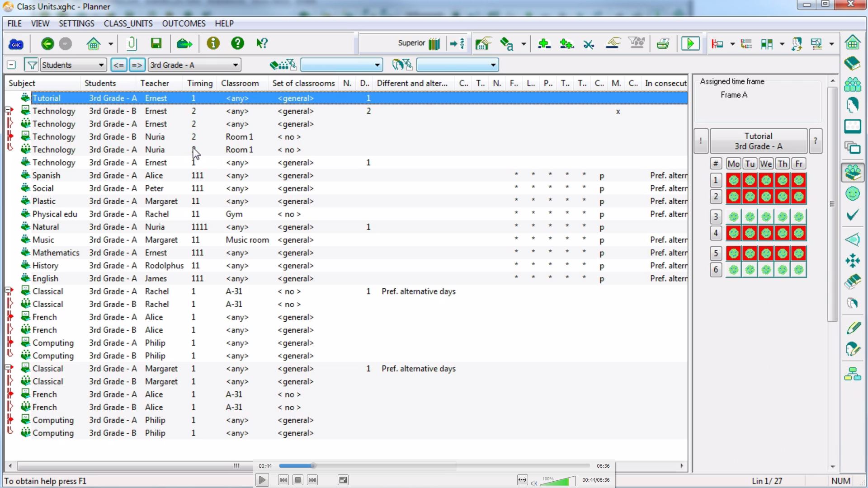The height and width of the screenshot is (488, 868).
Task: Open the empty subject filter dropdown
Action: pyautogui.click(x=341, y=65)
